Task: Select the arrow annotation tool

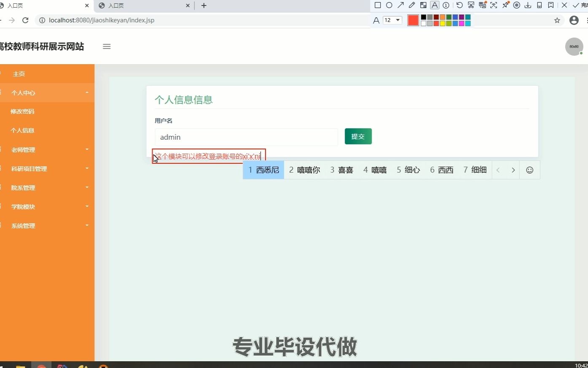Action: 400,5
